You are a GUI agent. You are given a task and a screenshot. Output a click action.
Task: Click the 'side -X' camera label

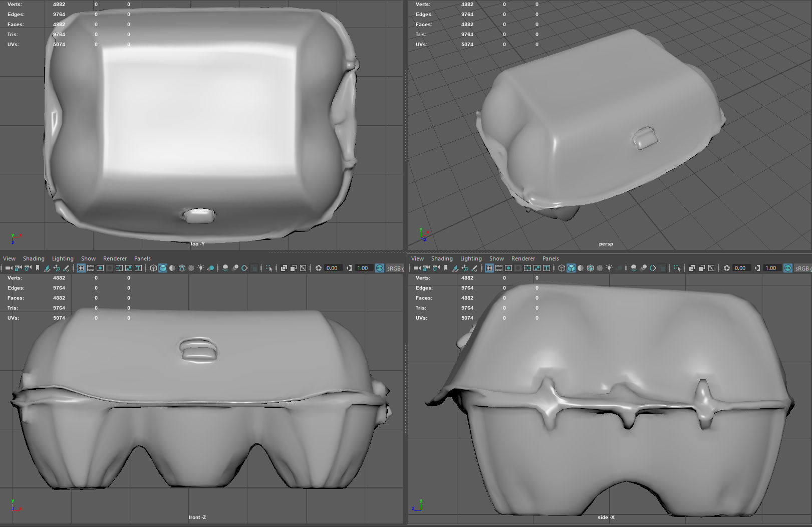pos(606,517)
